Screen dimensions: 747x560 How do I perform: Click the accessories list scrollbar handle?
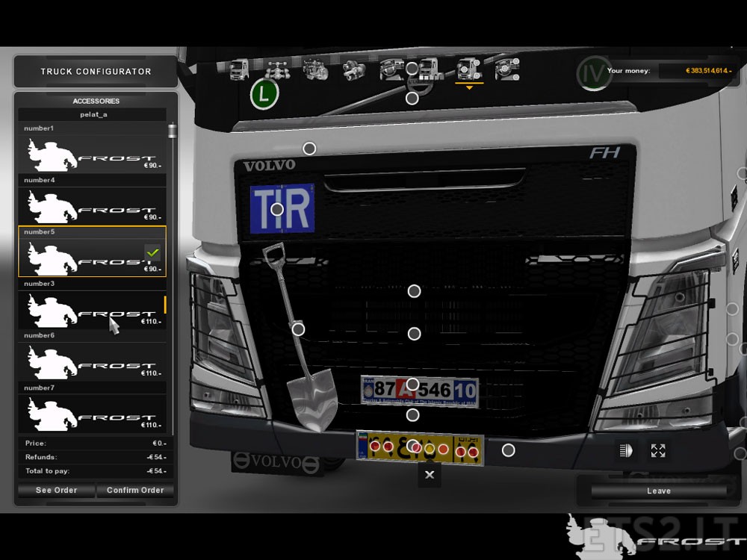(x=172, y=131)
